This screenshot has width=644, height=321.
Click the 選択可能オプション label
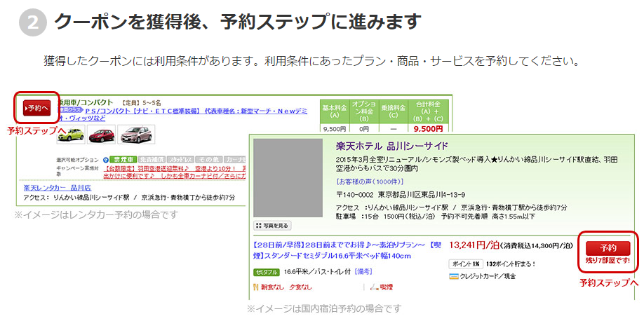coord(78,160)
